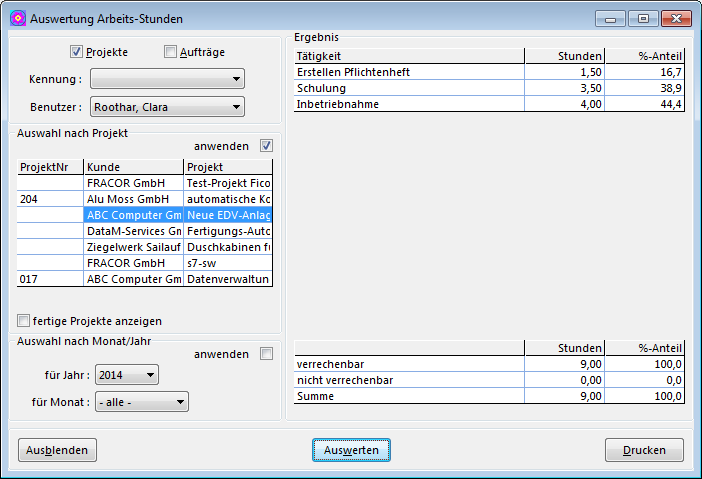The image size is (702, 479).
Task: Uncheck anwenden for Auswahl nach Projekt
Action: point(266,146)
